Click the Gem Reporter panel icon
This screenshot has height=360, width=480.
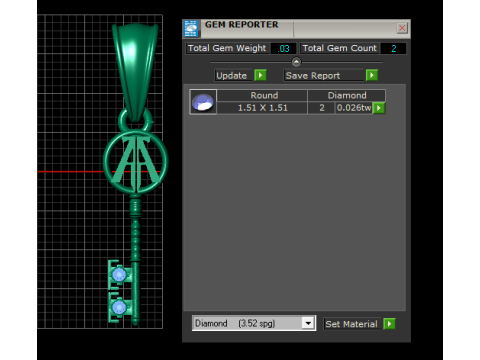click(191, 28)
